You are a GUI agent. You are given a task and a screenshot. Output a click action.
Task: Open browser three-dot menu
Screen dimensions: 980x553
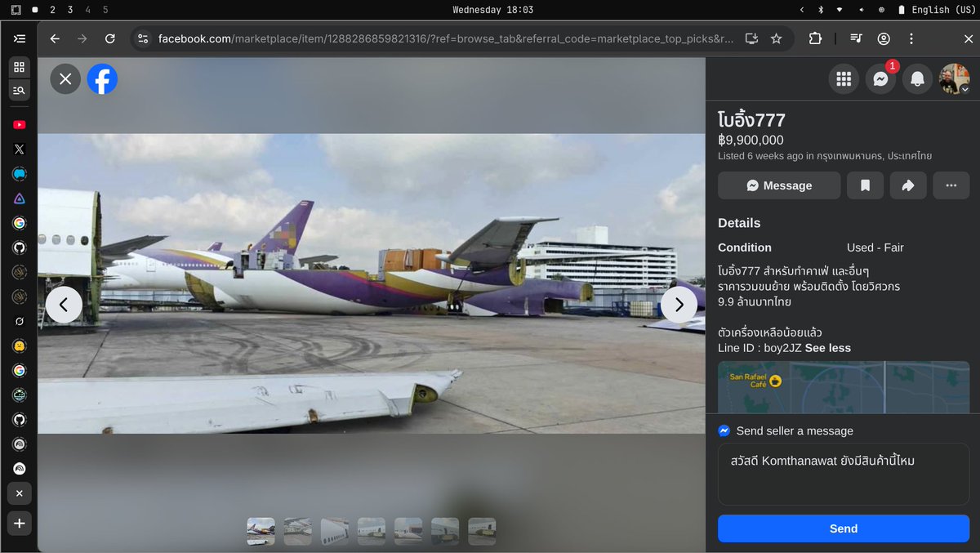(x=911, y=38)
